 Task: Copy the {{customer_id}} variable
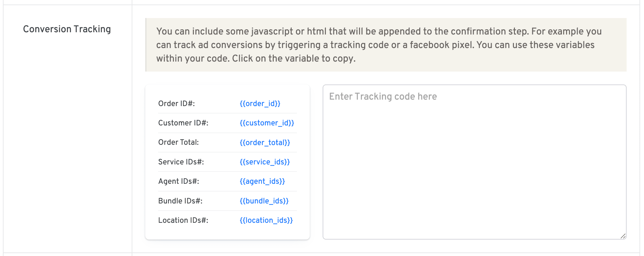(267, 123)
